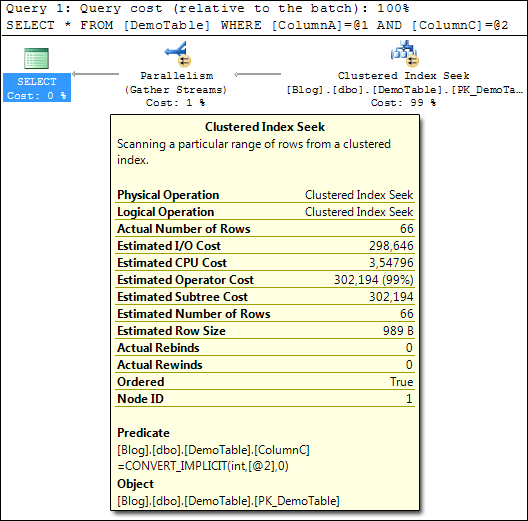Click the Predicate heading in the tooltip
Screen dimensions: 528x521
pos(143,433)
